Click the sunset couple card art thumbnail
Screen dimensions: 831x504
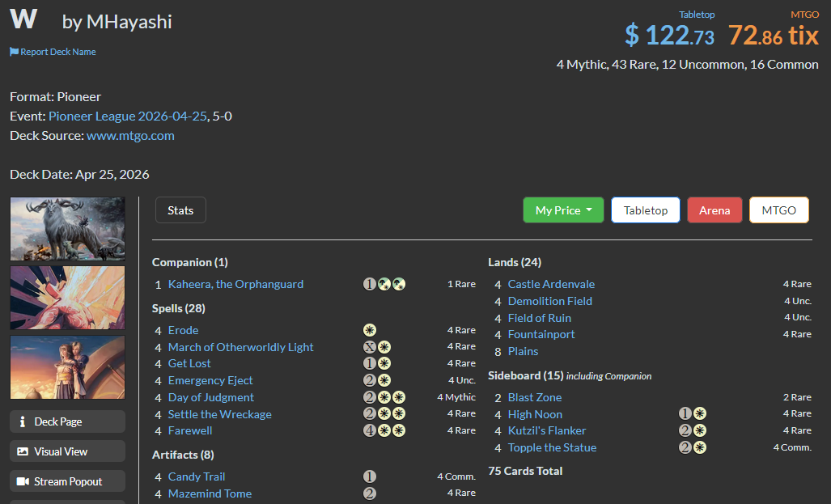coord(67,367)
